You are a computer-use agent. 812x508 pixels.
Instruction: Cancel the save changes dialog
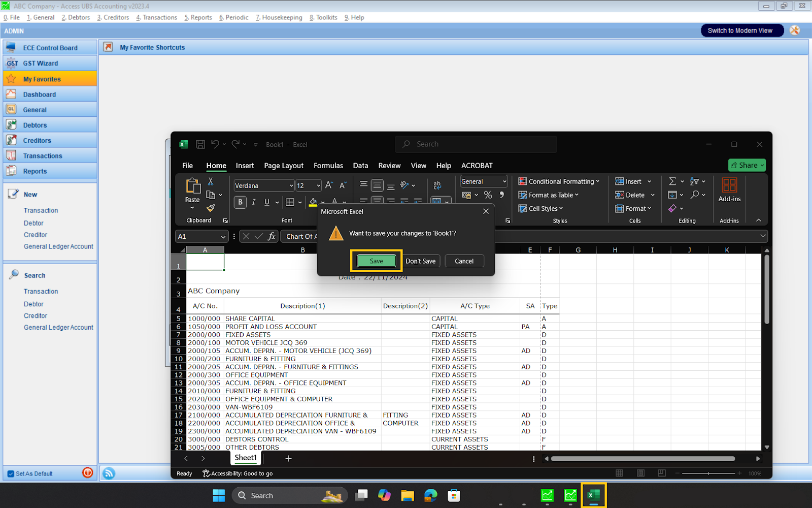pos(464,261)
